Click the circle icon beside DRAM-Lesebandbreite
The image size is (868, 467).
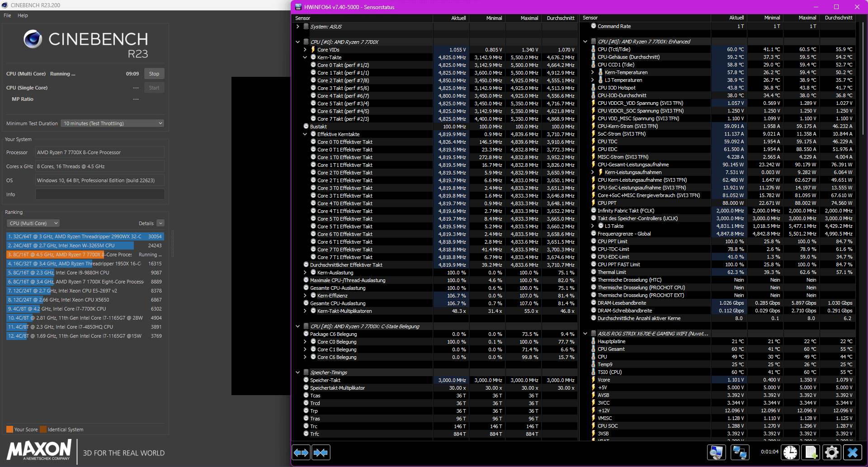pos(594,303)
